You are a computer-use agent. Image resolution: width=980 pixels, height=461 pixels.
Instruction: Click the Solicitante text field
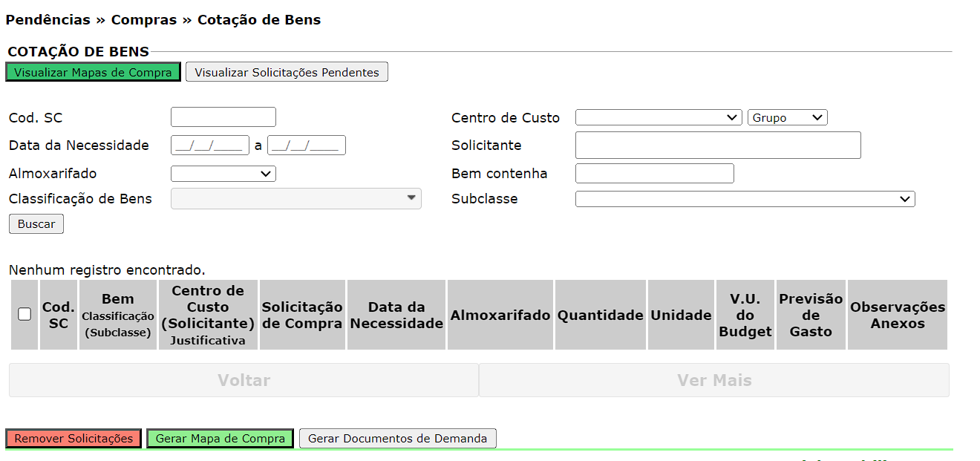point(717,146)
